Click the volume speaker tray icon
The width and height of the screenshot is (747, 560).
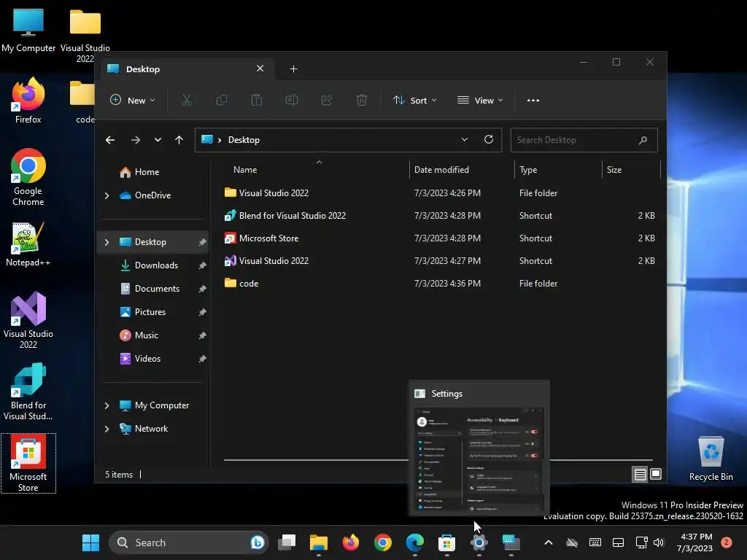[659, 542]
